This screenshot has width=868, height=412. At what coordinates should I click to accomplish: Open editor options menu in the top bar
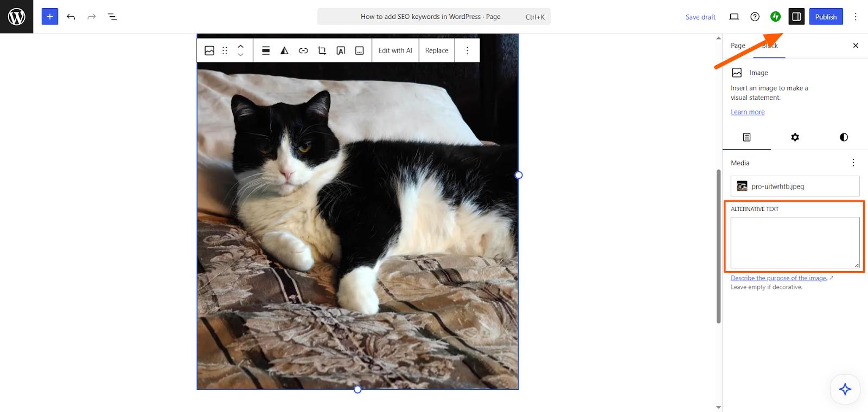point(856,17)
